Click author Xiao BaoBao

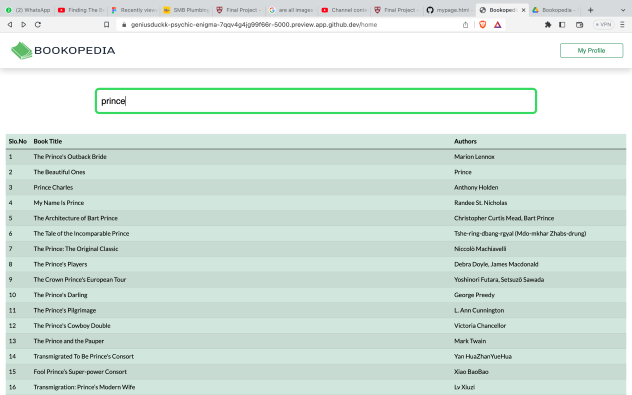471,372
